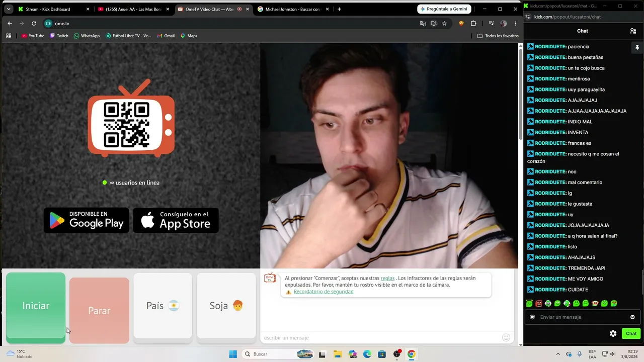The image size is (644, 362).
Task: Open the Google Play download badge
Action: 87,220
